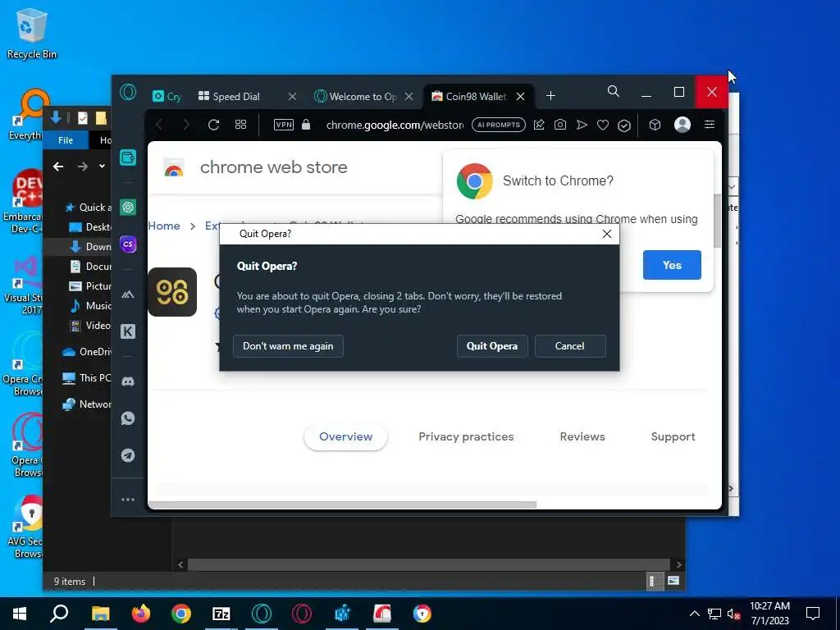Viewport: 840px width, 630px height.
Task: Close the Quit Opera dialog with X
Action: coord(606,234)
